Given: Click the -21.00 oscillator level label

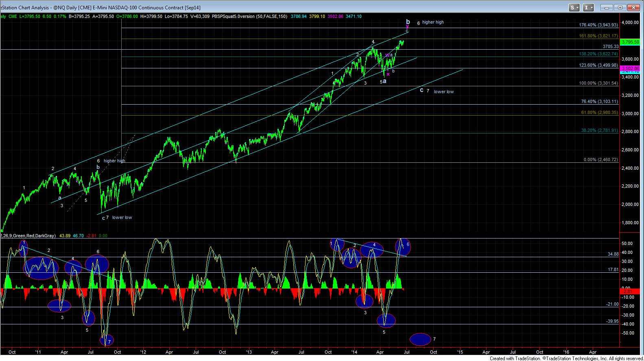Looking at the screenshot, I should [x=612, y=304].
